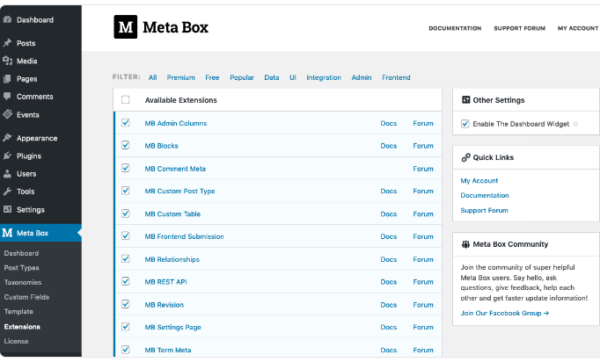Click the Dashboard icon in the sidebar
Viewport: 600px width, 362px height.
coord(7,20)
